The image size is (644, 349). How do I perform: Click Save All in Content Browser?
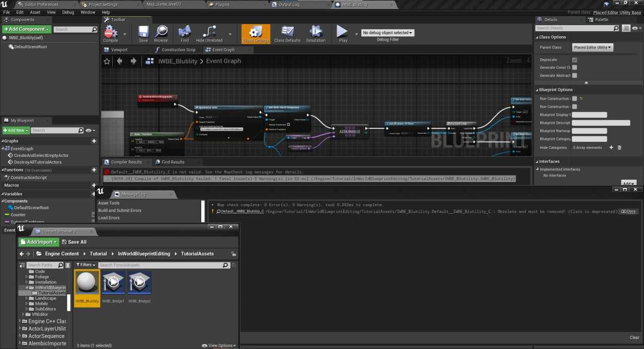pyautogui.click(x=73, y=242)
